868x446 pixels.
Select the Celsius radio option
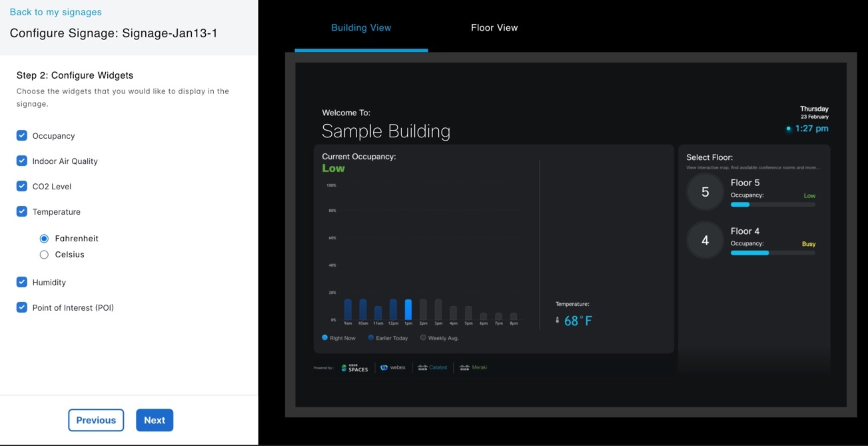44,255
